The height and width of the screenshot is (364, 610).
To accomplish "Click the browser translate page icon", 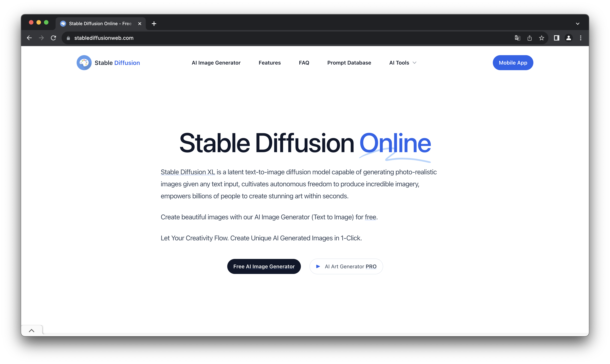I will click(x=517, y=38).
